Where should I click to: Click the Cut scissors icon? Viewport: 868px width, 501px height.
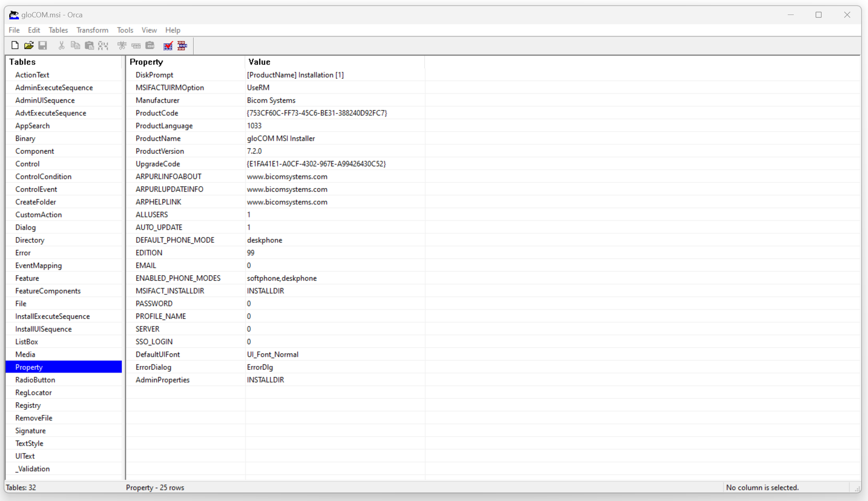61,45
